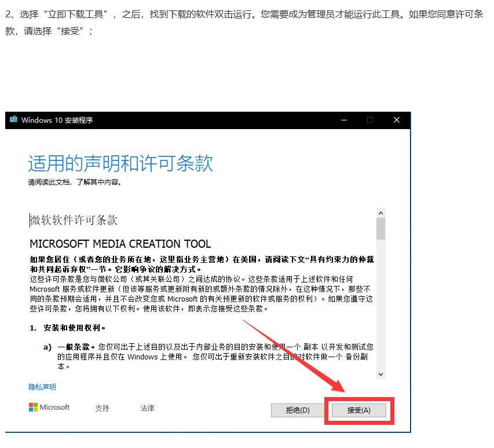Minimize the Windows 10 安装程序 window
Screen dimensions: 494x448
(344, 120)
